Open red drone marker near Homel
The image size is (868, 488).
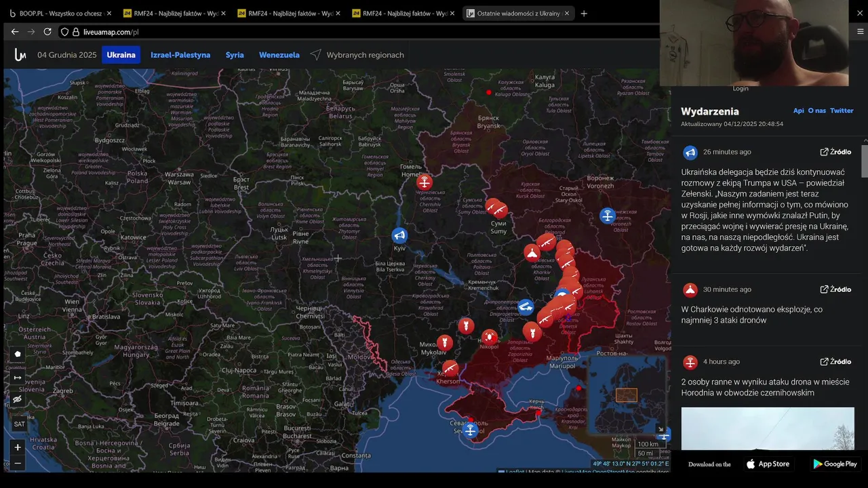point(425,182)
